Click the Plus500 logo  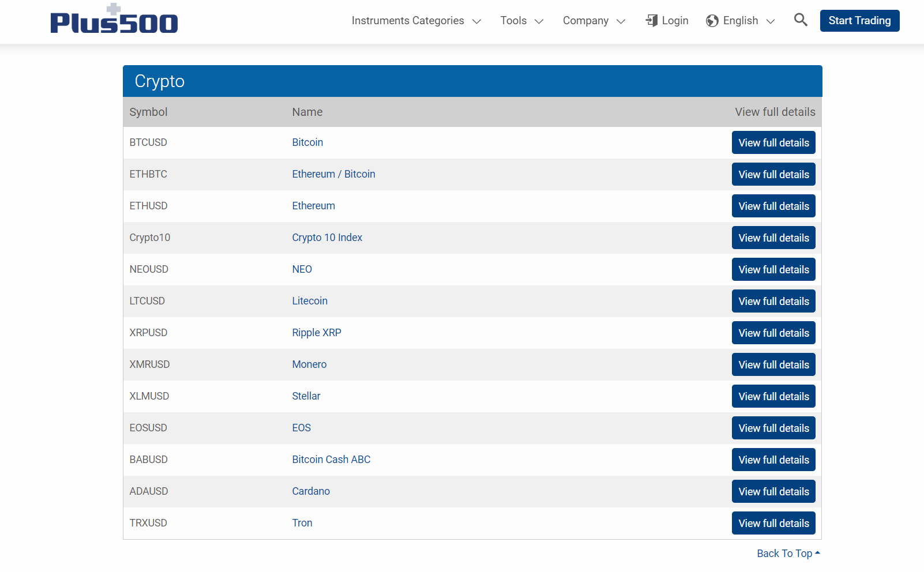[114, 18]
